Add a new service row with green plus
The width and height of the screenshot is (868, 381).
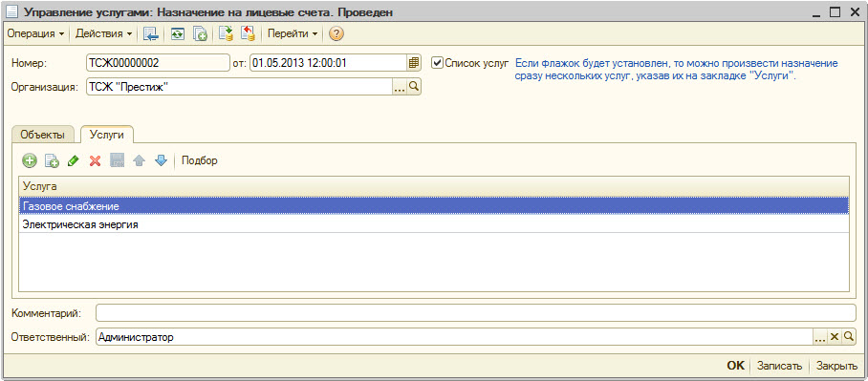pos(29,161)
